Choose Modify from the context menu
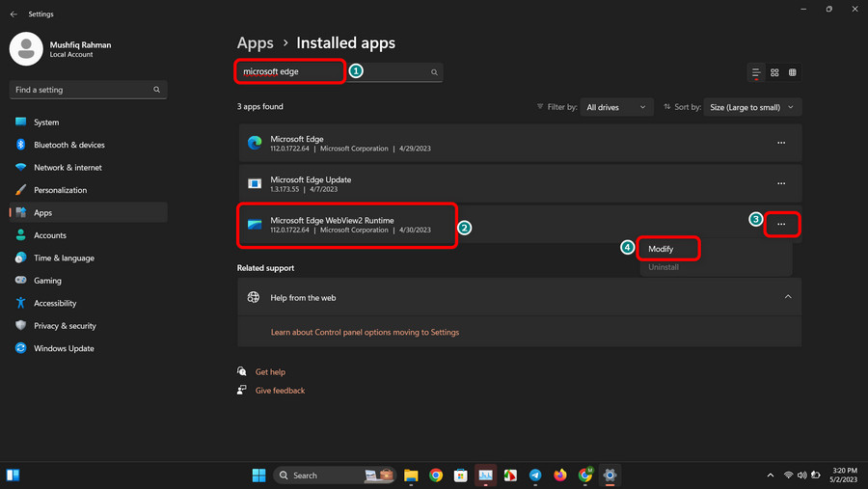This screenshot has width=868, height=489. pyautogui.click(x=661, y=249)
